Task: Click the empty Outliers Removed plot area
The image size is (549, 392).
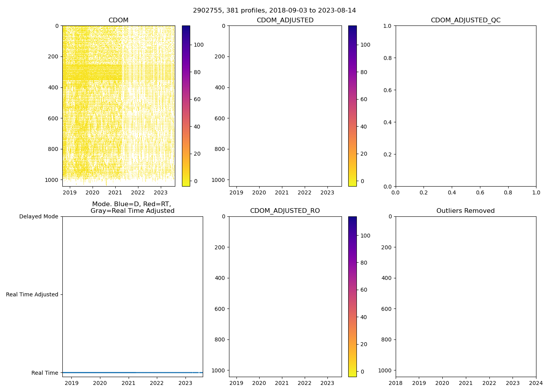Action: (x=465, y=296)
